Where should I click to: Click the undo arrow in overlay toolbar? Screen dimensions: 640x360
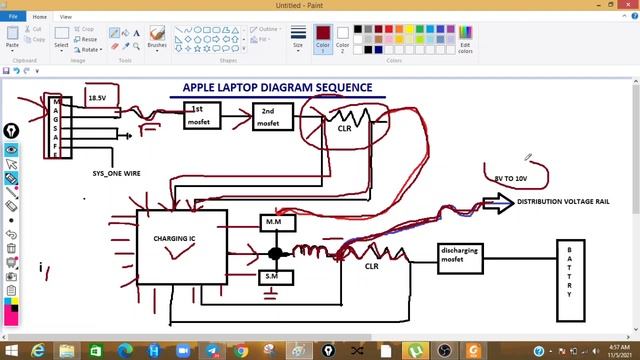pyautogui.click(x=11, y=235)
